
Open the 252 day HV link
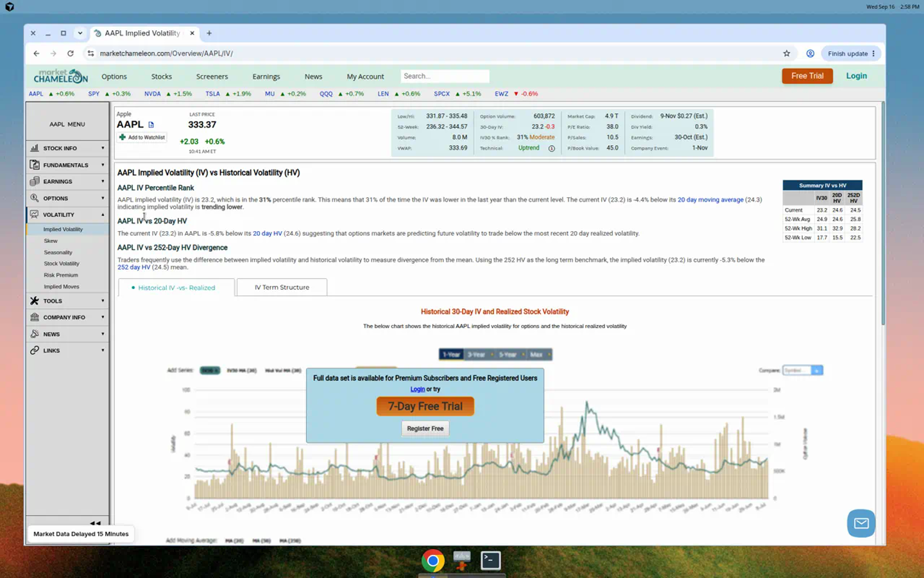133,267
